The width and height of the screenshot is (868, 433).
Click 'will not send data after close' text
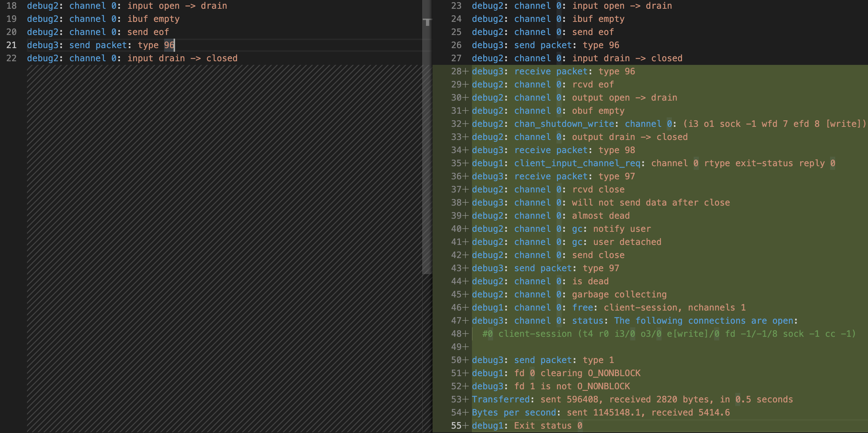651,203
